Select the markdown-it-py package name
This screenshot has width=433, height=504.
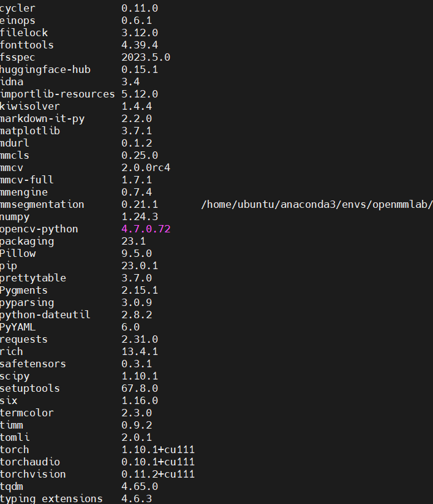tap(42, 119)
